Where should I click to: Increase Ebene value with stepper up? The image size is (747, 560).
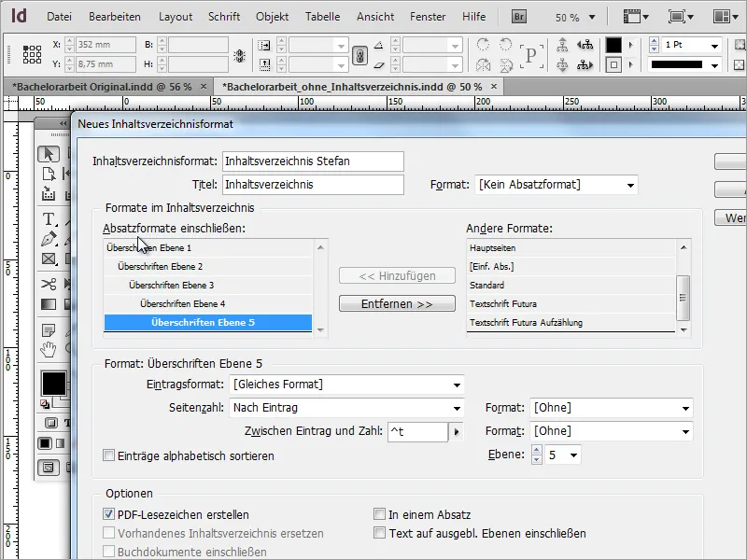coord(536,450)
